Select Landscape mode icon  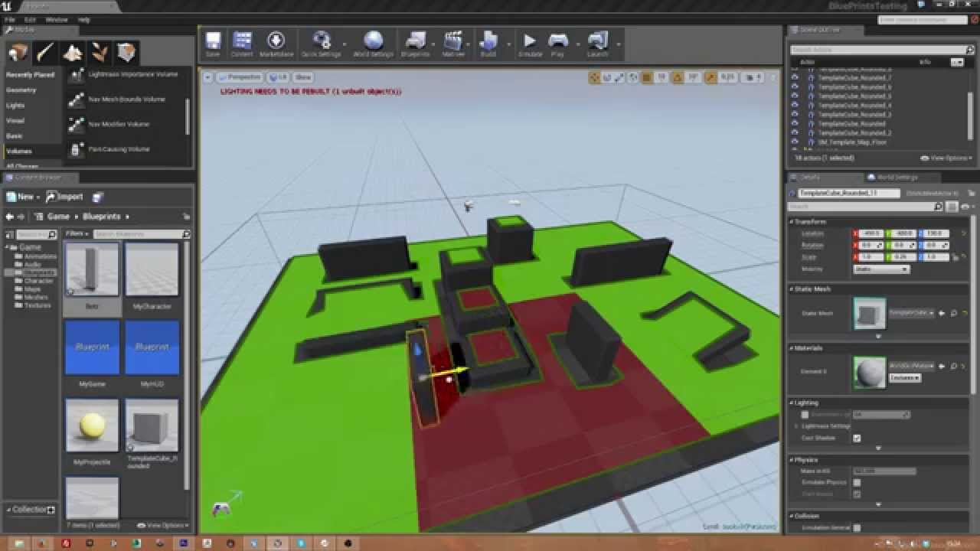(x=73, y=52)
